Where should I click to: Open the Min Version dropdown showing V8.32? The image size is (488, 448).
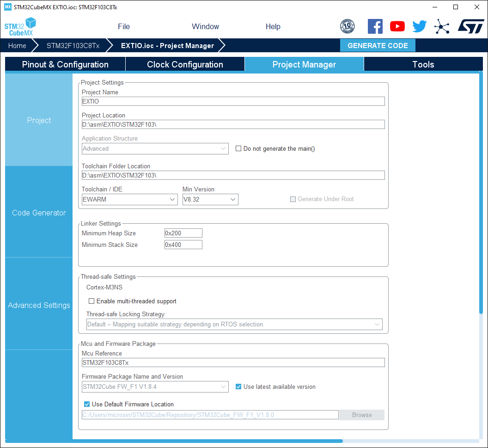pyautogui.click(x=210, y=200)
